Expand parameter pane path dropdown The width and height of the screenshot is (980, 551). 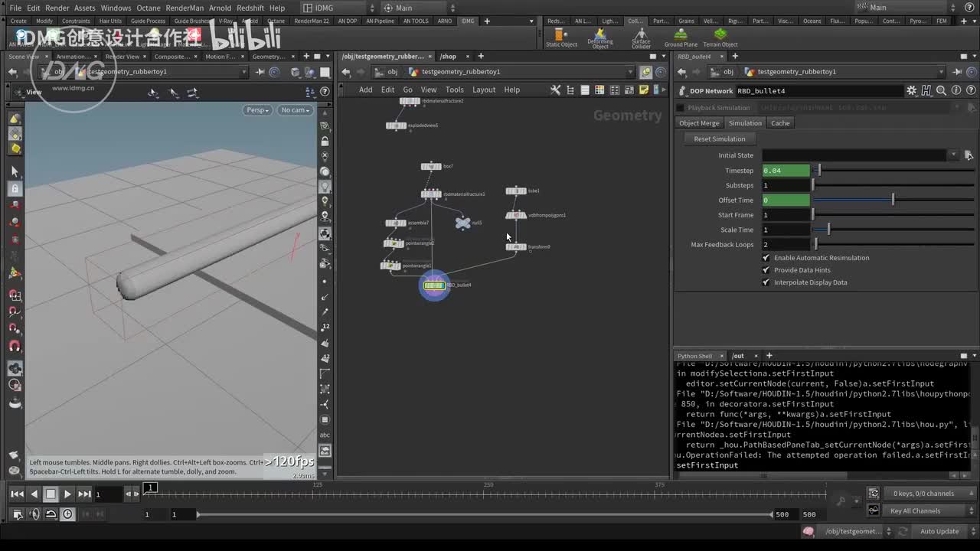(x=942, y=72)
